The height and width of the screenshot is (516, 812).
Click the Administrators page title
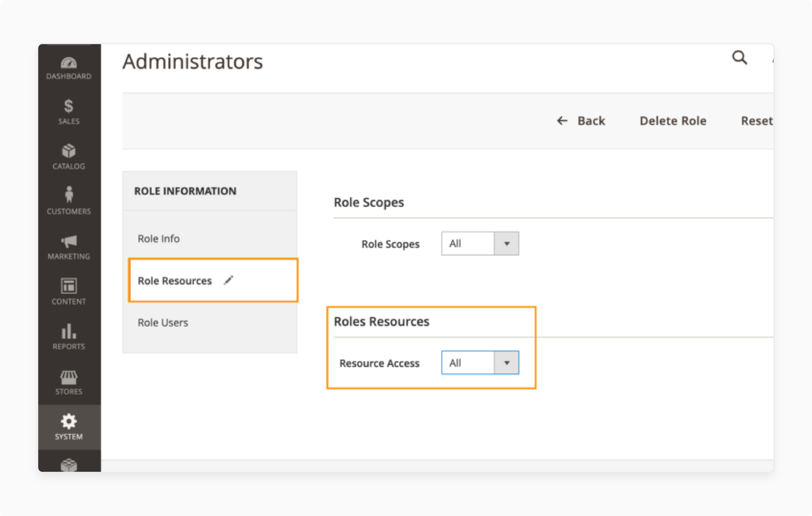coord(193,62)
